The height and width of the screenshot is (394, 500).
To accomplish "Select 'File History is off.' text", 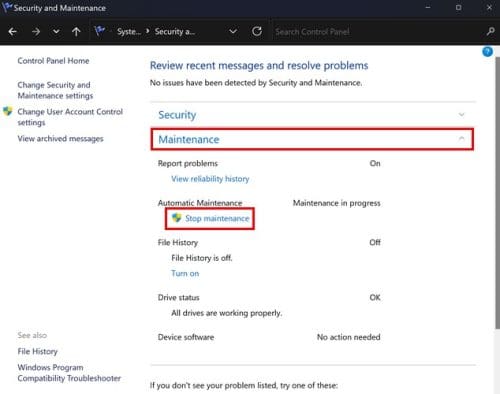I will click(x=202, y=258).
